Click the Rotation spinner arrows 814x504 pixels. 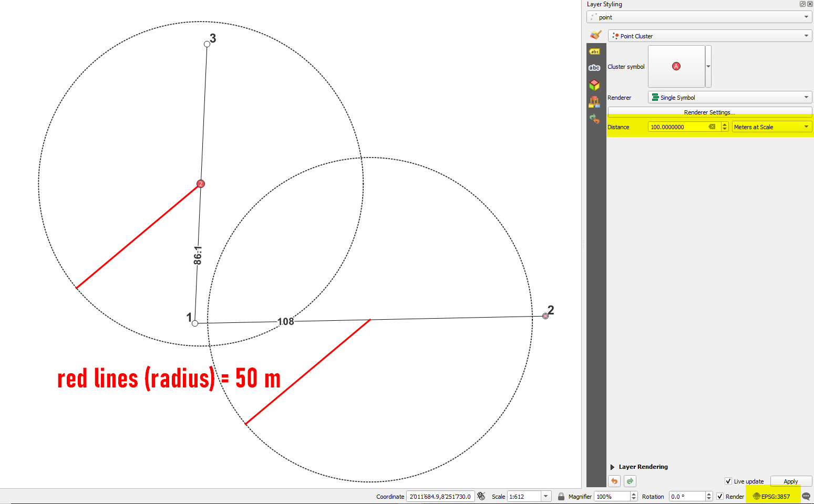pos(709,496)
